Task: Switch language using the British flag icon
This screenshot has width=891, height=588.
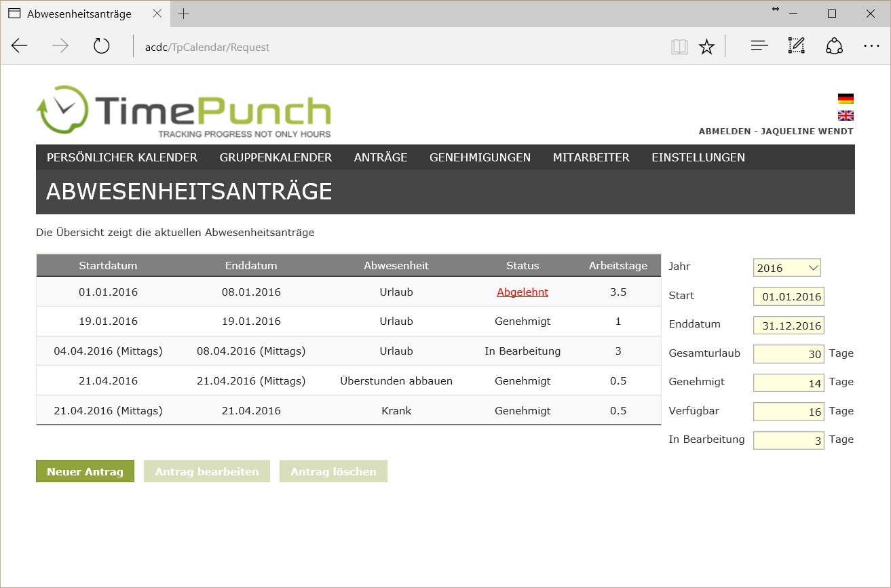Action: pos(845,115)
